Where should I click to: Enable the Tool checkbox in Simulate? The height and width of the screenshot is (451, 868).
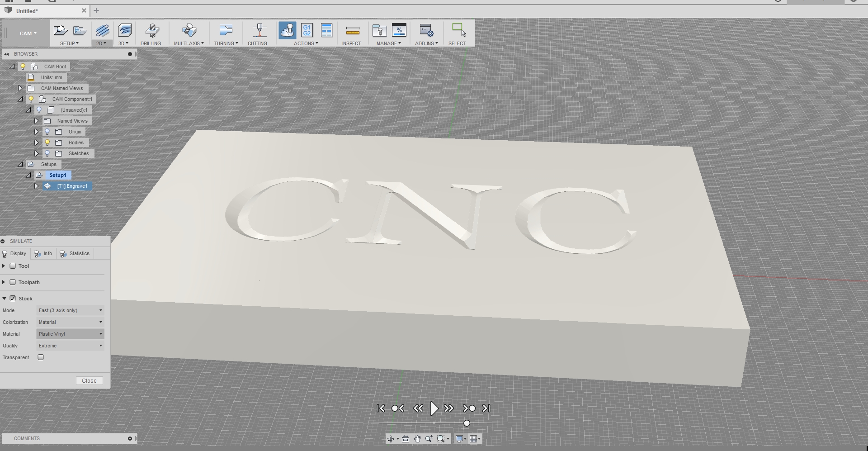(13, 266)
